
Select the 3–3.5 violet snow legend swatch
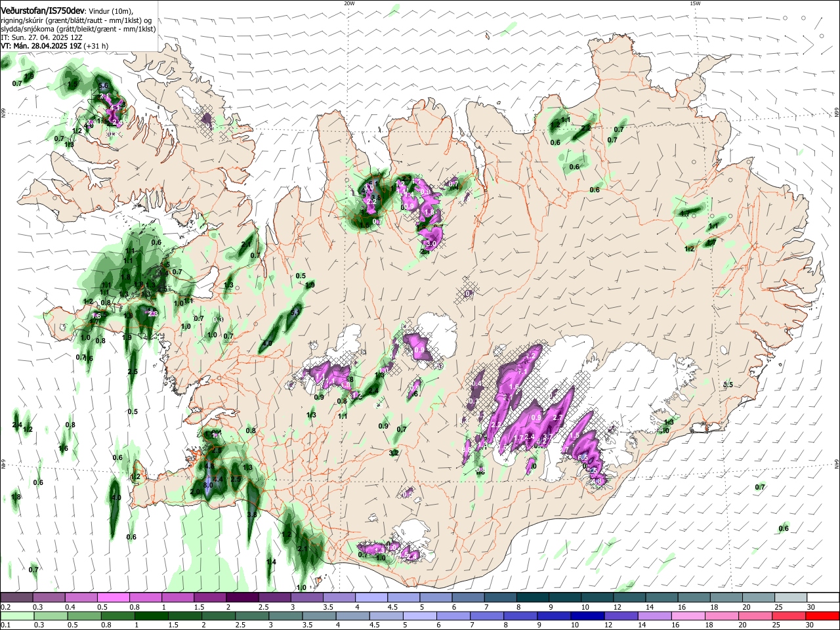click(x=306, y=598)
